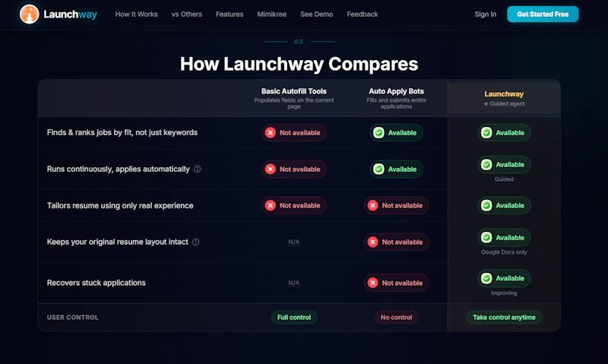Click green check icon in Launchway Runs continuously row
The width and height of the screenshot is (608, 364).
(x=486, y=164)
